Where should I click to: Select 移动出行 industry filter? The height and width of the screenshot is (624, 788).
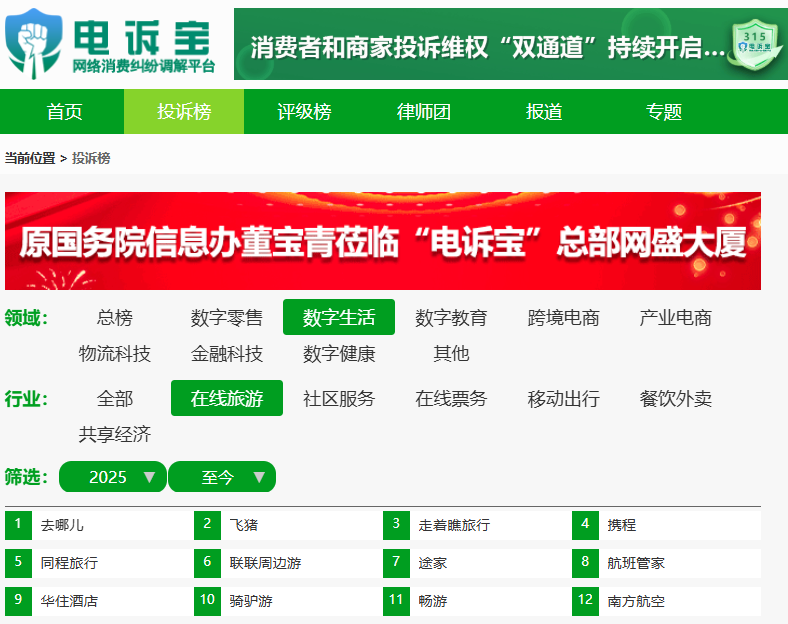[563, 398]
